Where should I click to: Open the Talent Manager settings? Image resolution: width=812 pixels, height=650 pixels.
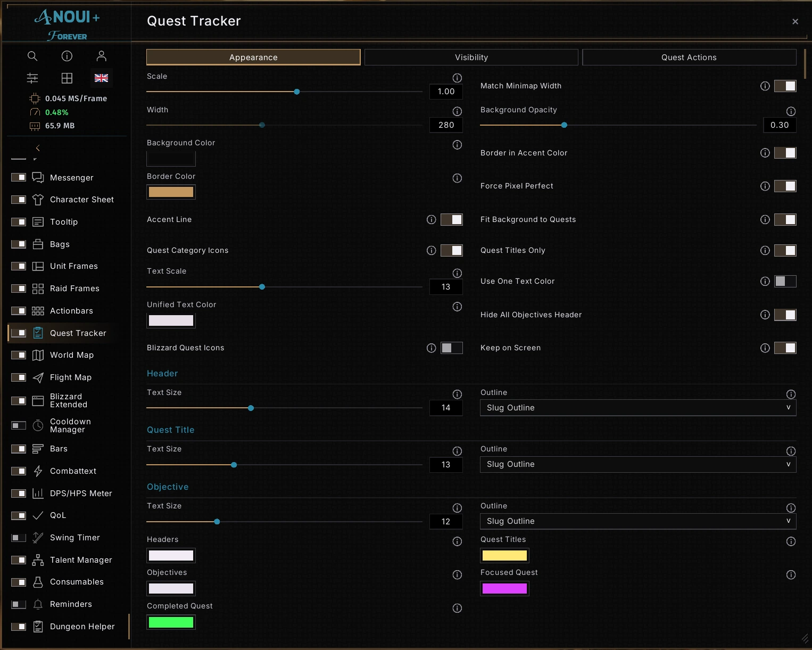coord(81,560)
